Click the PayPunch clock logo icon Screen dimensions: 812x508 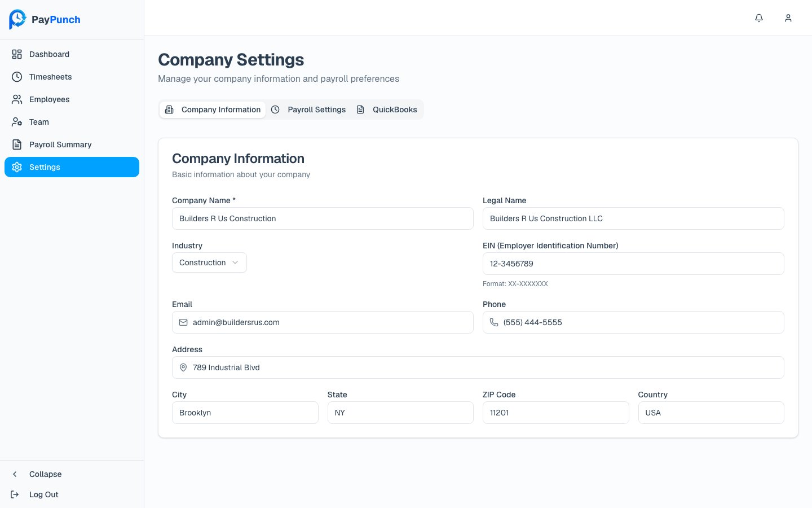17,19
